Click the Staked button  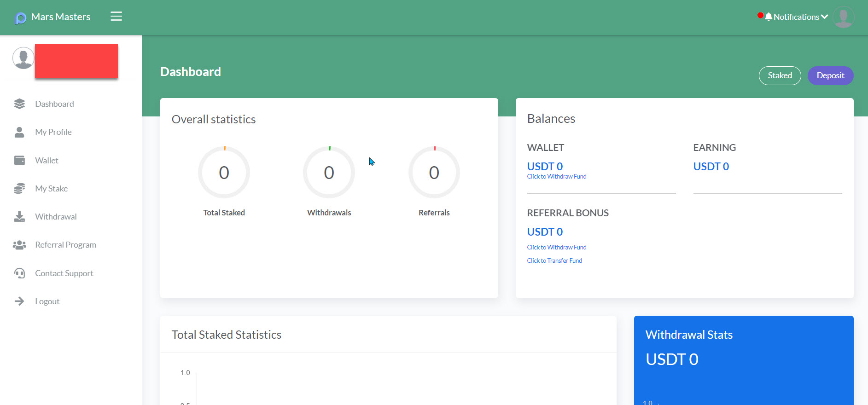pyautogui.click(x=780, y=75)
